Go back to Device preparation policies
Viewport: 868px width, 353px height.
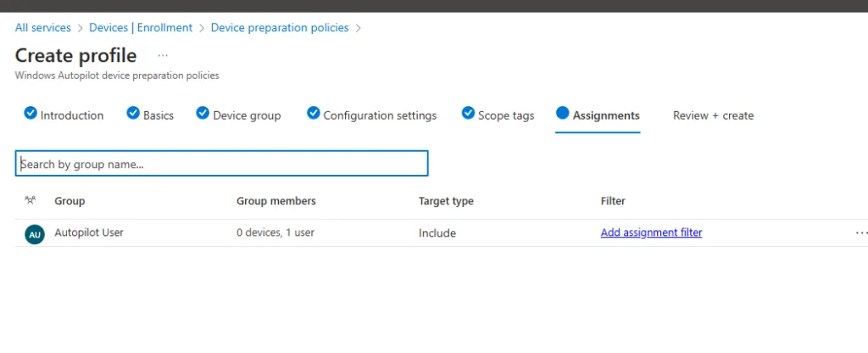280,28
